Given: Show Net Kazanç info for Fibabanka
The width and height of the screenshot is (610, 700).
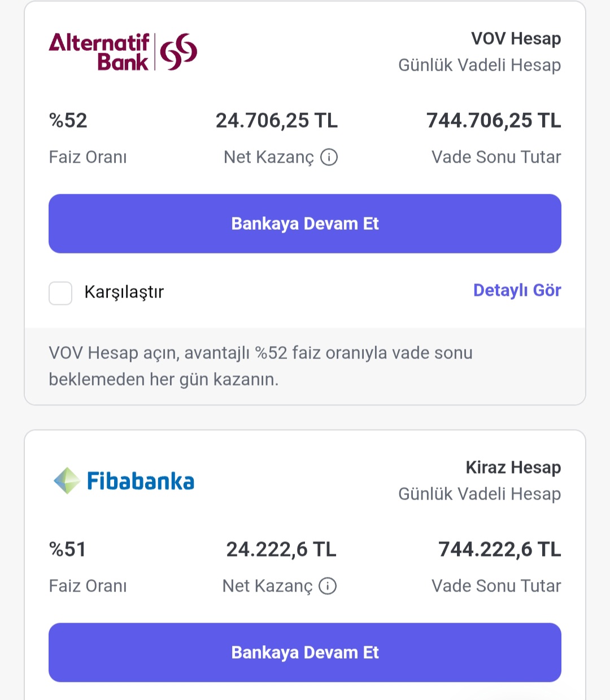Looking at the screenshot, I should [x=328, y=586].
